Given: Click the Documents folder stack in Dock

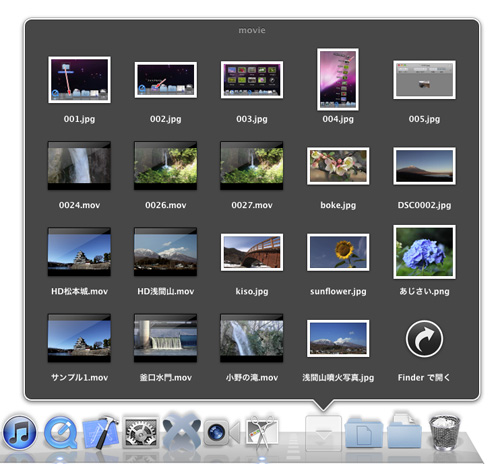Looking at the screenshot, I should click(364, 433).
